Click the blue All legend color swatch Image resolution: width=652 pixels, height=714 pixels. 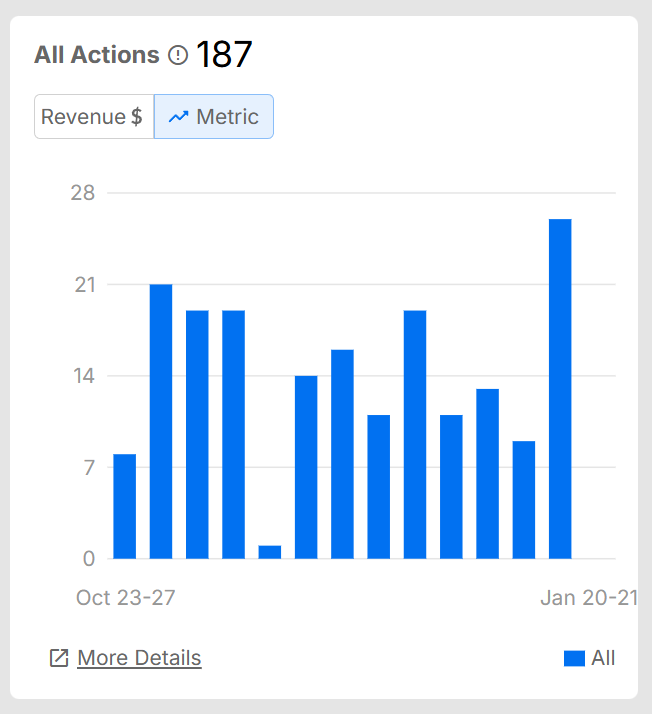[x=574, y=658]
